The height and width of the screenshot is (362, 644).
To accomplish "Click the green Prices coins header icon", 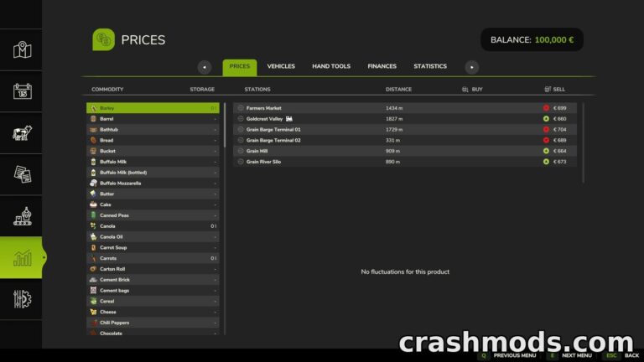I will pos(103,40).
